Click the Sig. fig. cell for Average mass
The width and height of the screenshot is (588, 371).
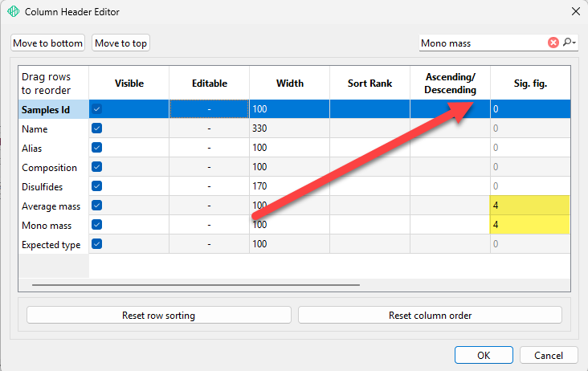point(530,206)
